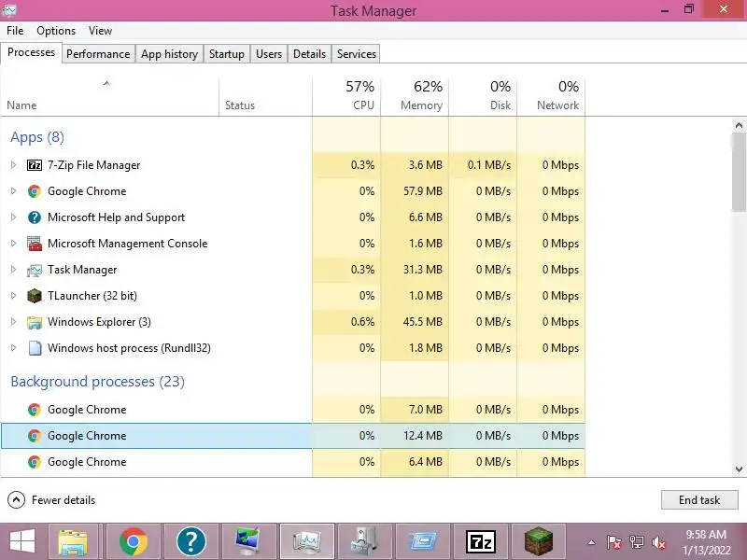
Task: Sort by the Disk column header
Action: click(x=483, y=97)
